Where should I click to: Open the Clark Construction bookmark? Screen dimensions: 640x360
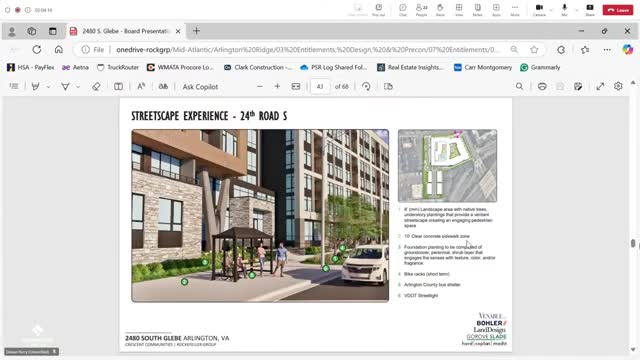258,67
